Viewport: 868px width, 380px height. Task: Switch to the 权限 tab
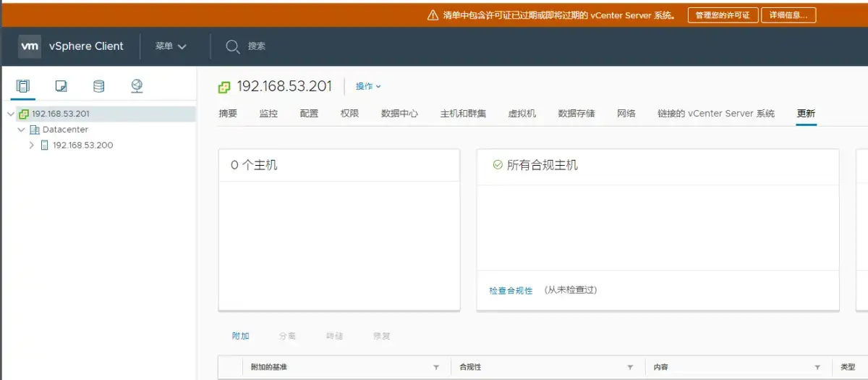coord(349,114)
